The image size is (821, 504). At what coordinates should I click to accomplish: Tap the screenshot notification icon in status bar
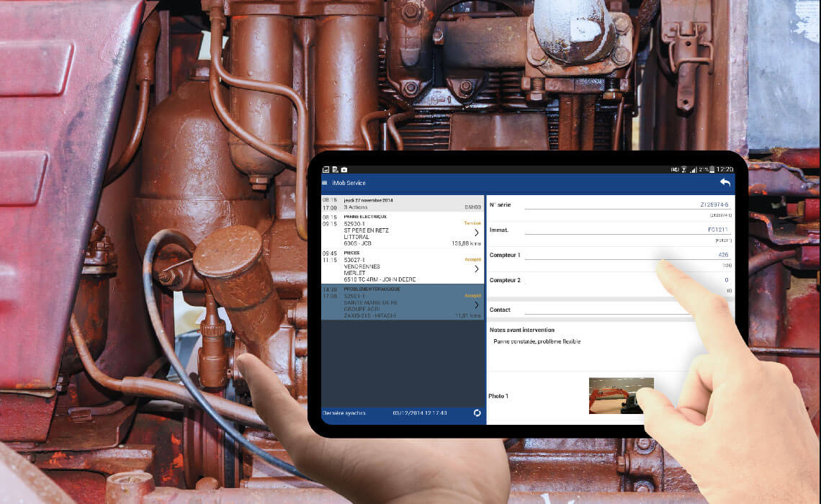[326, 170]
